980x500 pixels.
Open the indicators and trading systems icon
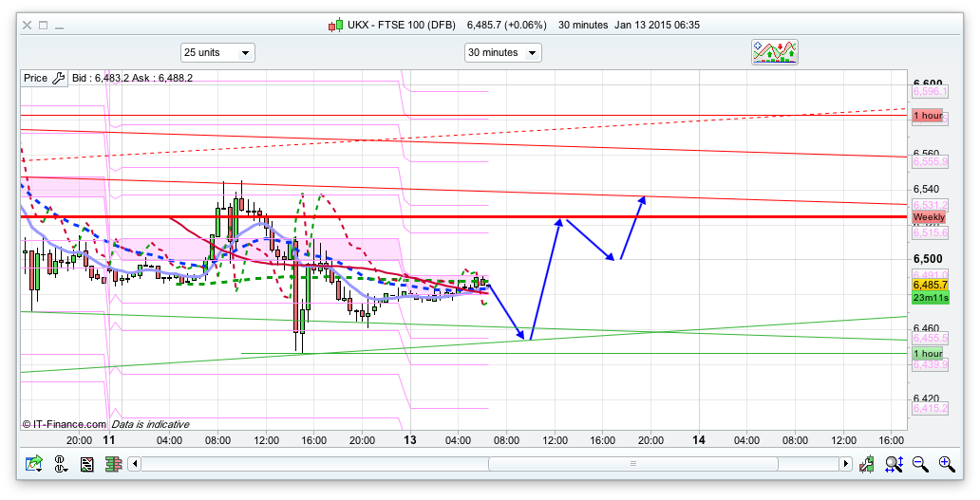click(x=775, y=52)
